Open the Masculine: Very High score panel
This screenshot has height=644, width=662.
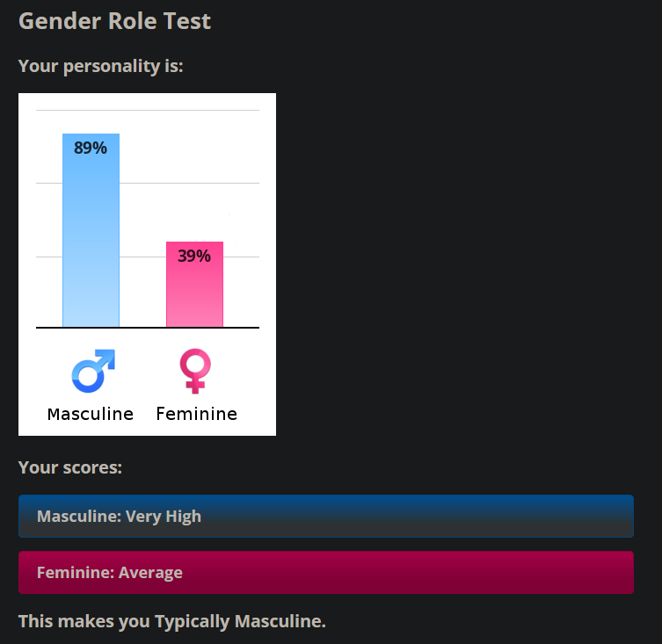pyautogui.click(x=326, y=516)
